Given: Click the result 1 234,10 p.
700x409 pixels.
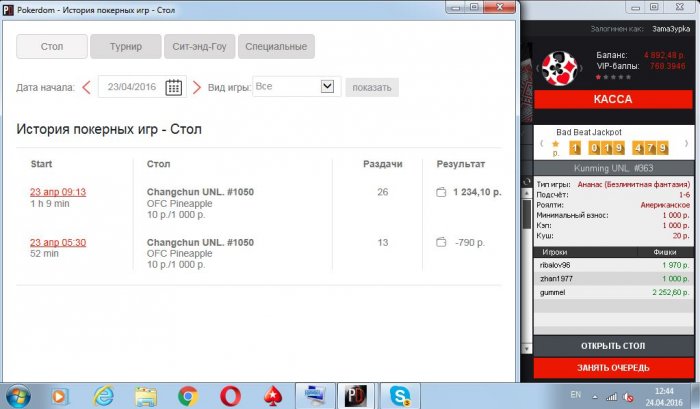Looking at the screenshot, I should (477, 192).
